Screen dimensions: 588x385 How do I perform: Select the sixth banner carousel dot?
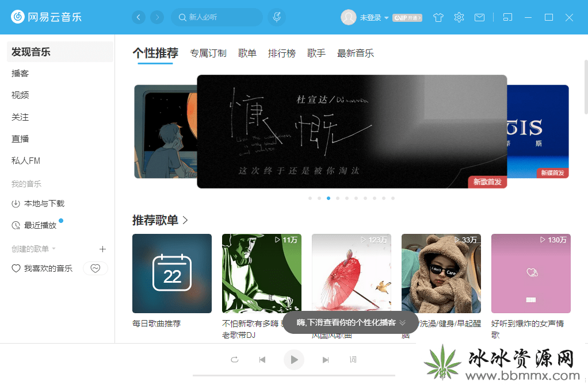(x=356, y=198)
